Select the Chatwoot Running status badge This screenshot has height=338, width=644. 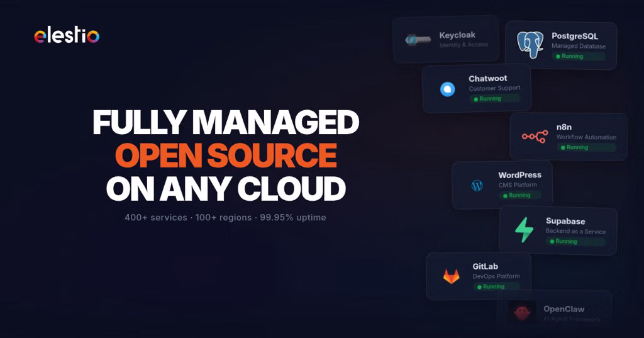tap(494, 99)
